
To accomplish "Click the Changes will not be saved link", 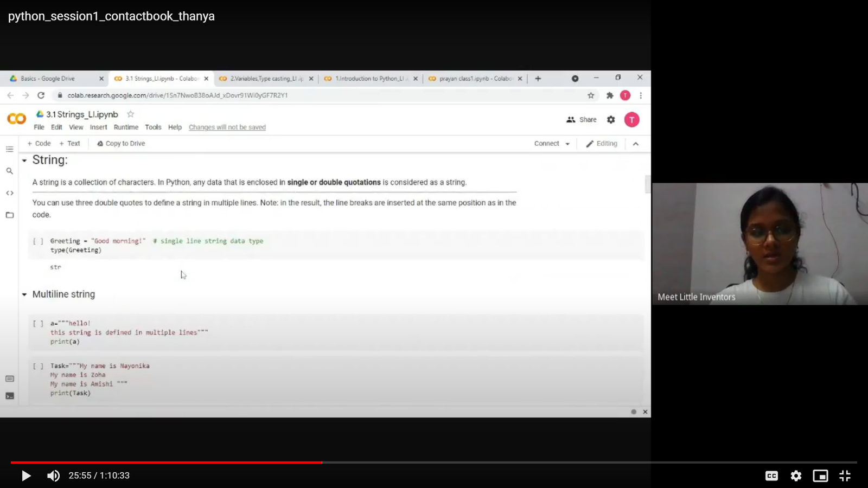I will 227,127.
